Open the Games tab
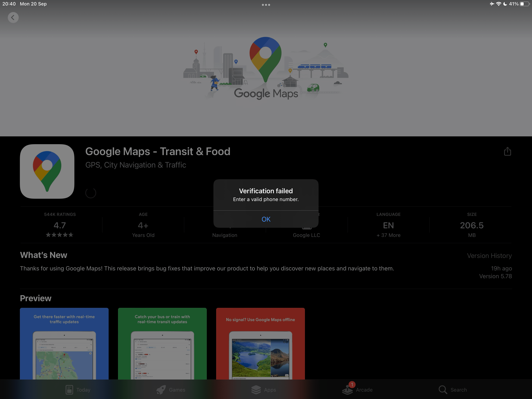This screenshot has width=532, height=399. click(171, 390)
